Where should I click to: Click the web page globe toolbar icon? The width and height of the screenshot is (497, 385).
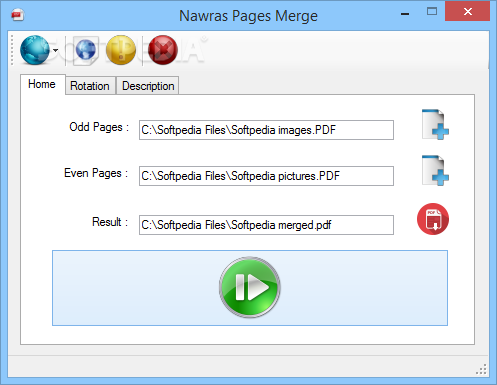coord(86,50)
